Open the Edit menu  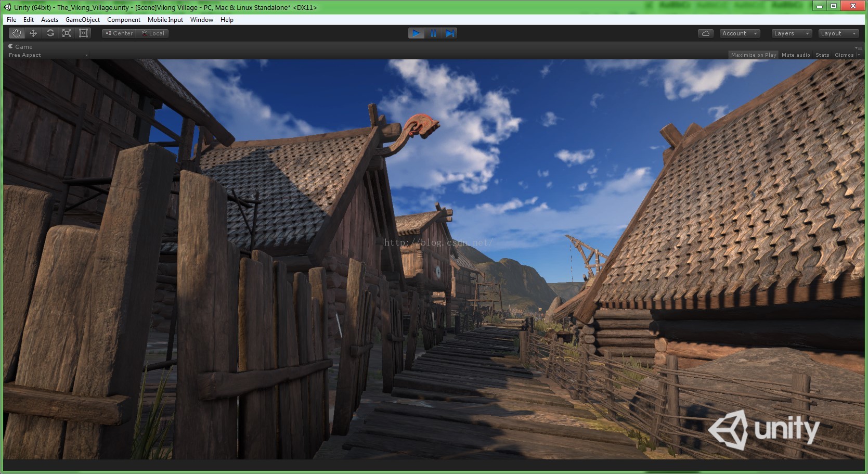(x=29, y=20)
